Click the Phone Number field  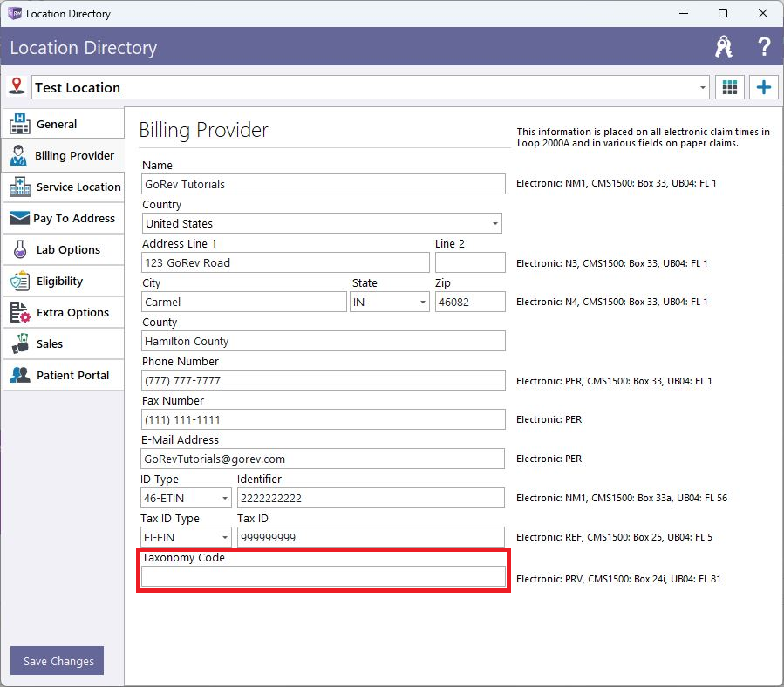click(x=323, y=380)
